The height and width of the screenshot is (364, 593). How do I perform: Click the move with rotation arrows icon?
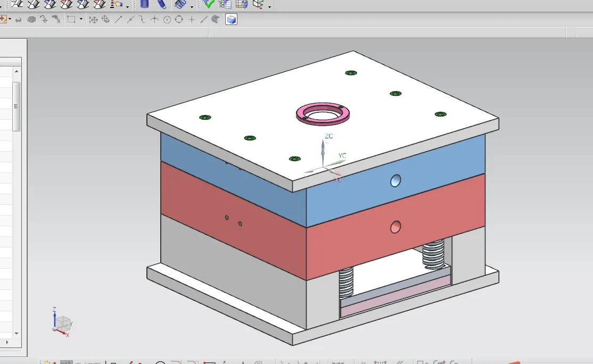[105, 19]
